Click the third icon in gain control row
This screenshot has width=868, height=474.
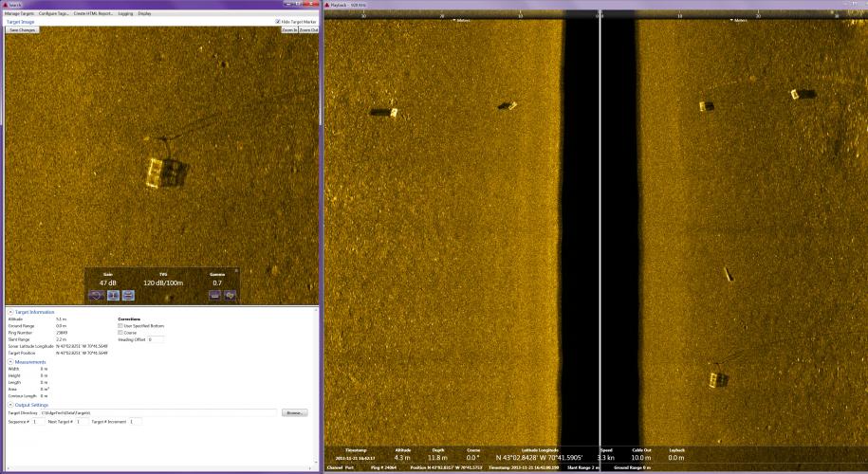(x=128, y=295)
